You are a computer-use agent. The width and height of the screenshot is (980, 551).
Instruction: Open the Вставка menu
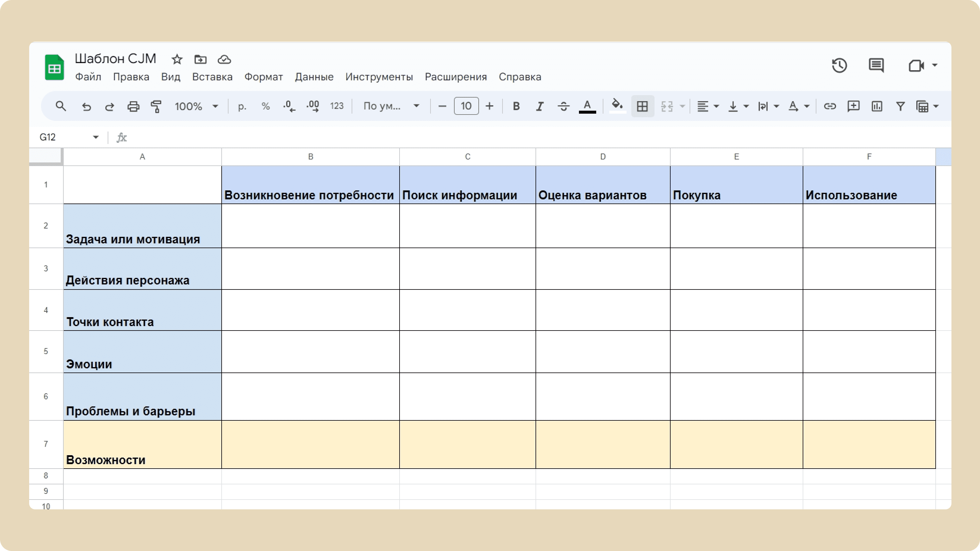[x=212, y=77]
